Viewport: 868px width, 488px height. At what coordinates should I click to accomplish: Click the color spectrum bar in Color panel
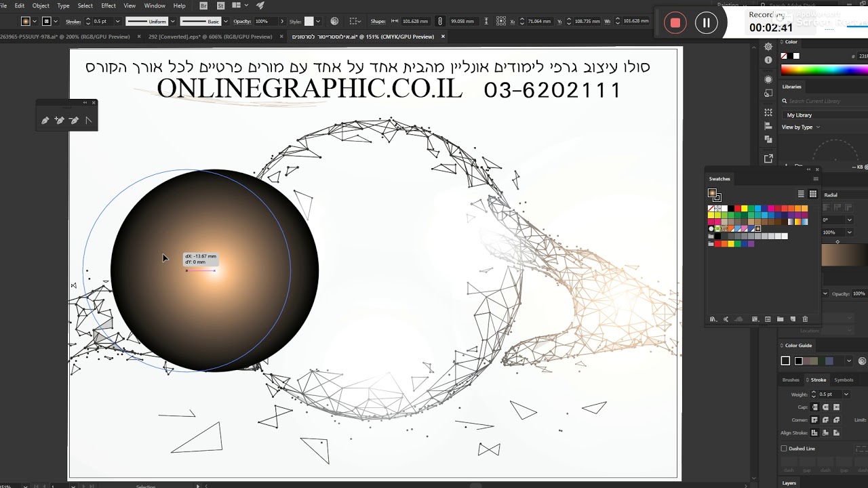coord(824,70)
